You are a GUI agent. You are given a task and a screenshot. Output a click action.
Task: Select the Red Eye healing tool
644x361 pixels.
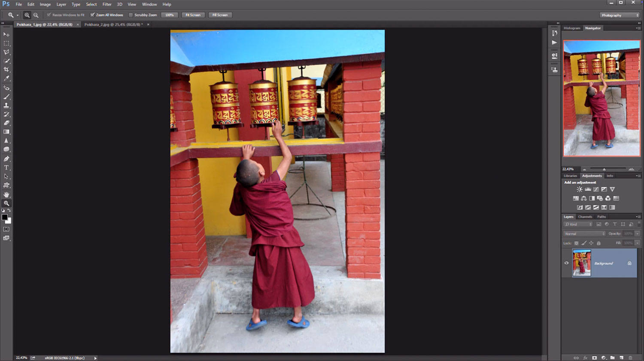(6, 88)
